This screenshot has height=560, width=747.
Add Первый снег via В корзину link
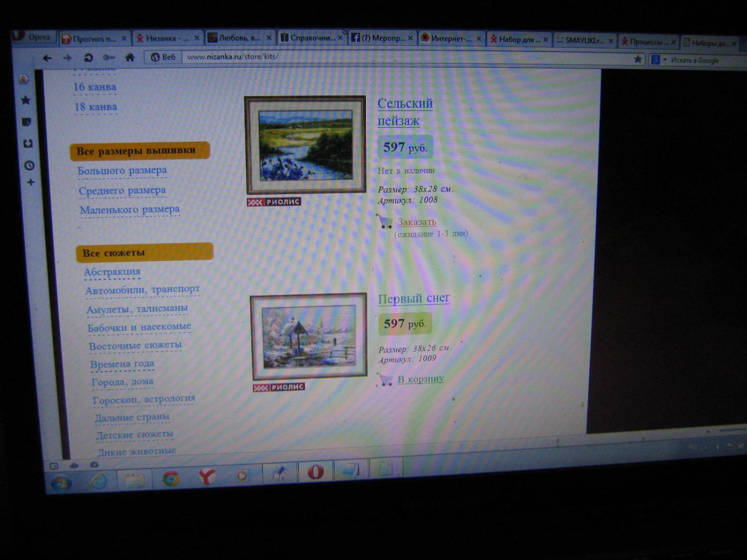click(420, 379)
